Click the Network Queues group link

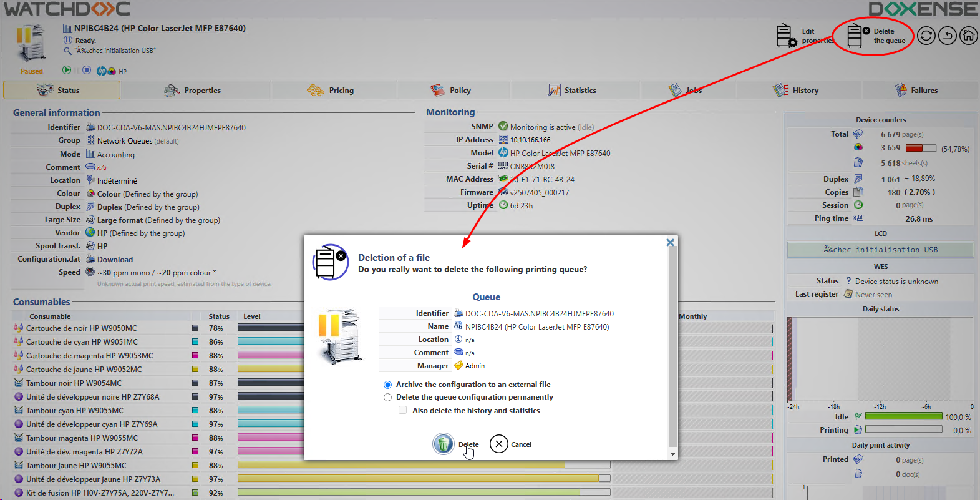coord(125,141)
